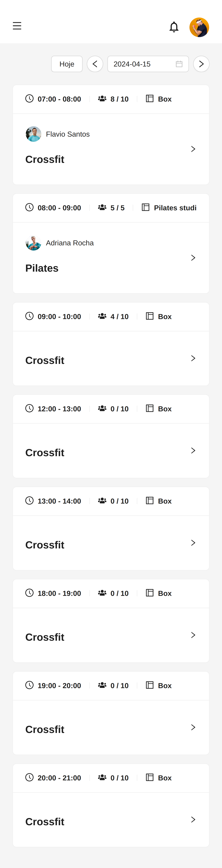Expand the 07:00 Crossfit class chevron
The image size is (222, 868).
click(x=193, y=149)
